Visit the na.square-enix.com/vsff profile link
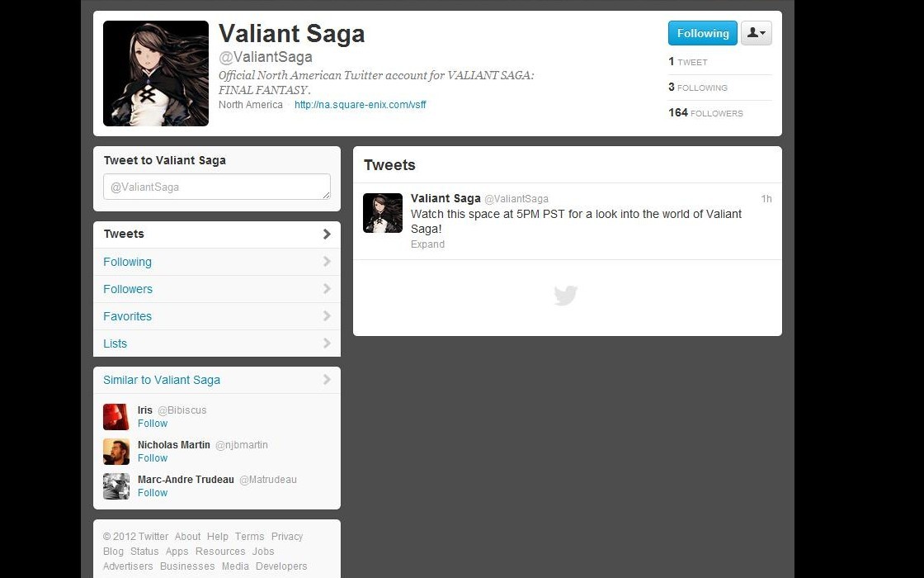 tap(361, 105)
